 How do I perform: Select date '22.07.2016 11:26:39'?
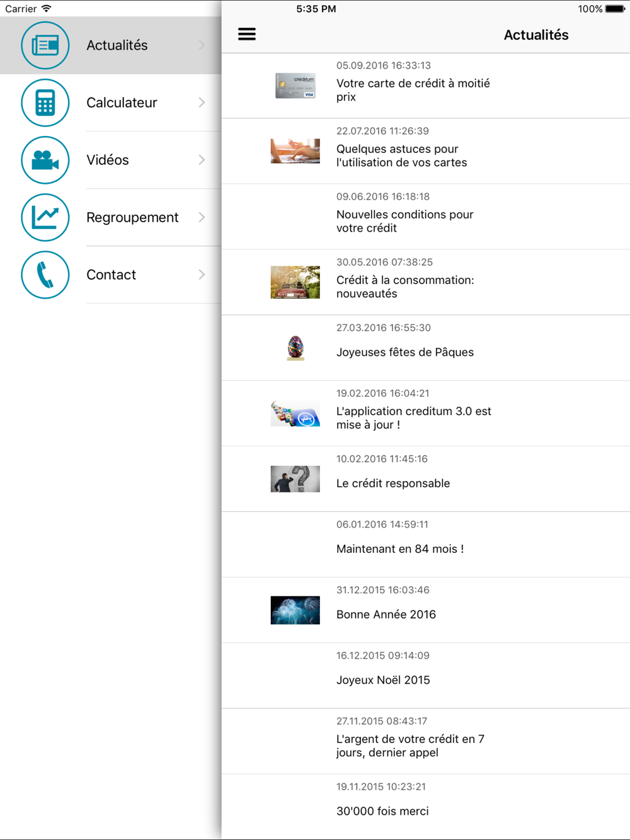pyautogui.click(x=382, y=131)
